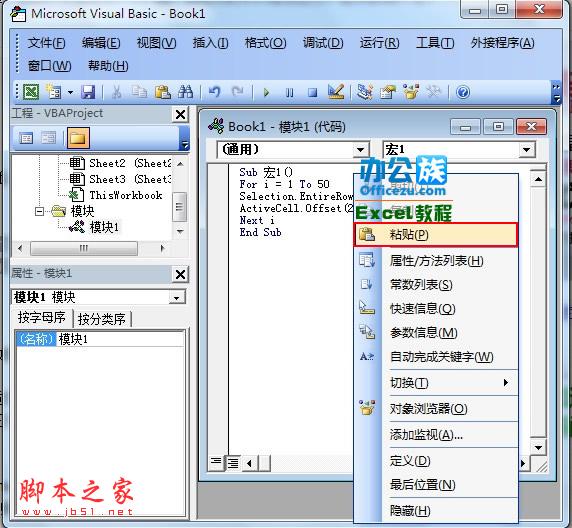Save the project with the floppy icon

coord(88,92)
